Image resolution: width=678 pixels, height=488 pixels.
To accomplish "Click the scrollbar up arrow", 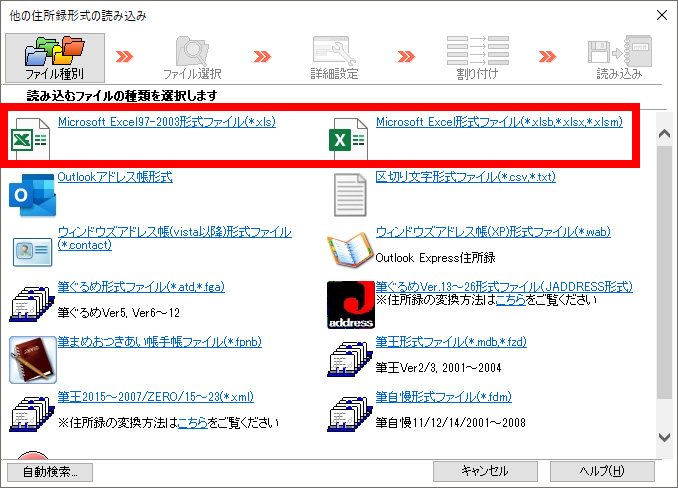I will (664, 134).
